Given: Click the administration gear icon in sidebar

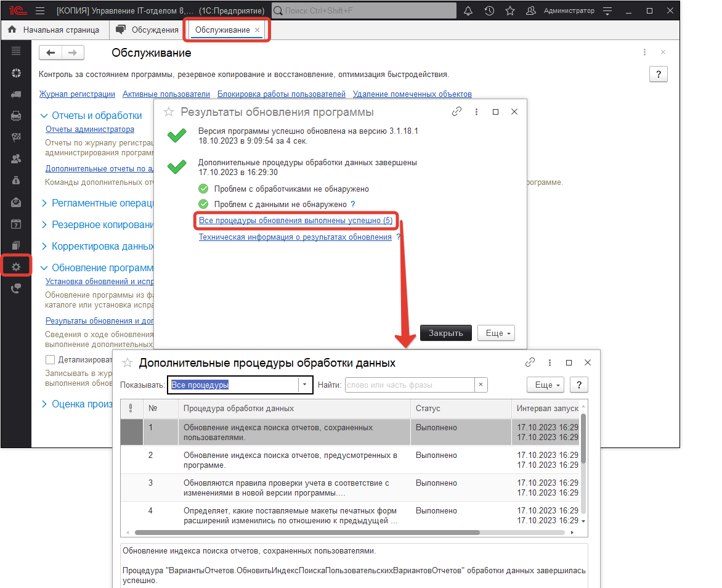Looking at the screenshot, I should coord(16,266).
